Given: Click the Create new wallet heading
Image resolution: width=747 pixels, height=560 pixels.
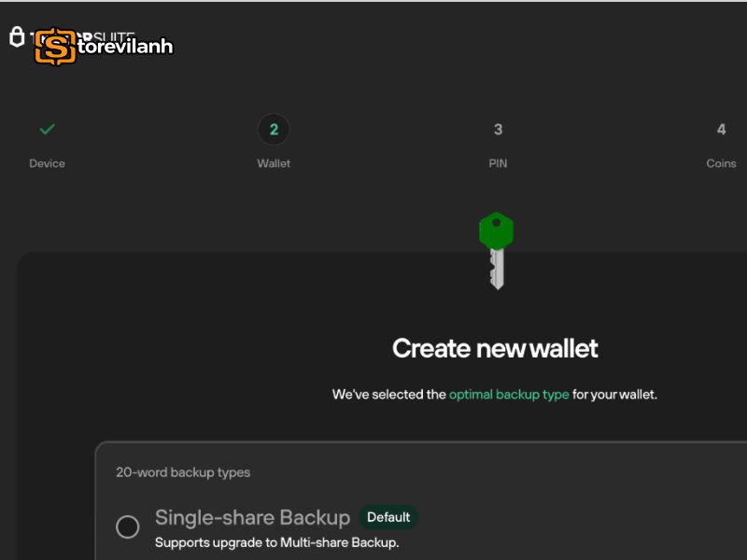Looking at the screenshot, I should (495, 348).
